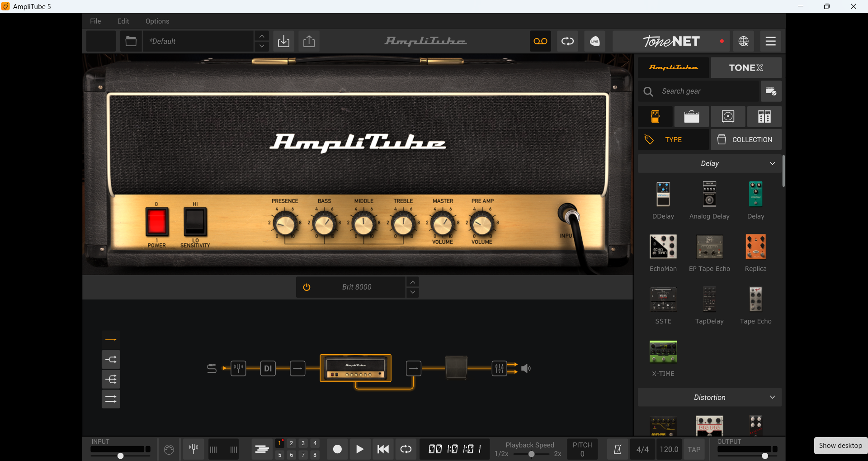Toggle loop playback button
868x461 pixels.
point(406,449)
